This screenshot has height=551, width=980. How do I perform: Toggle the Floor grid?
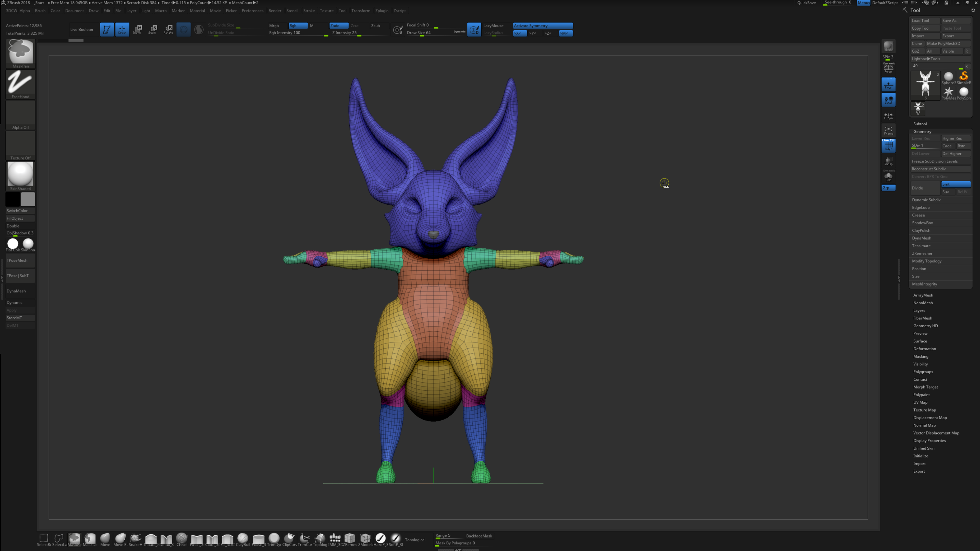(888, 85)
